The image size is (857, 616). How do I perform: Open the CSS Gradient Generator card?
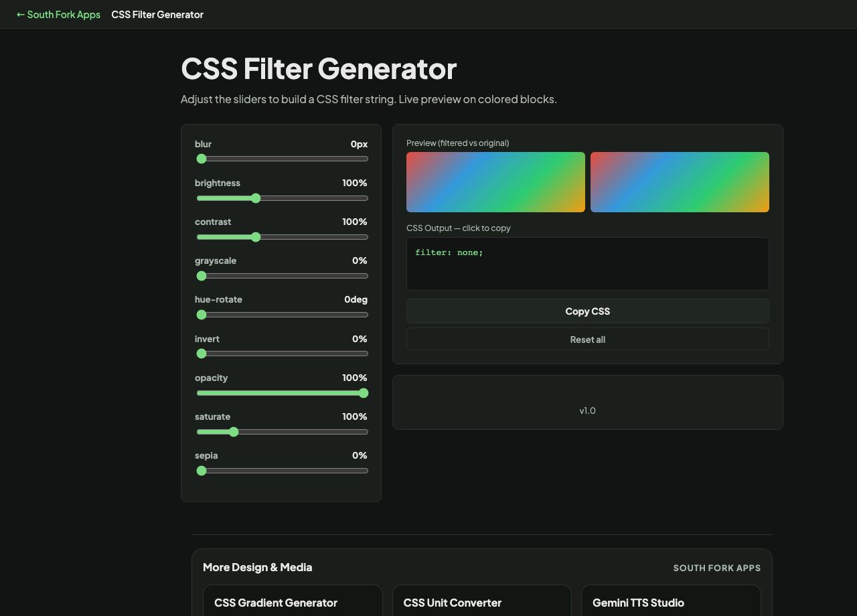[293, 601]
